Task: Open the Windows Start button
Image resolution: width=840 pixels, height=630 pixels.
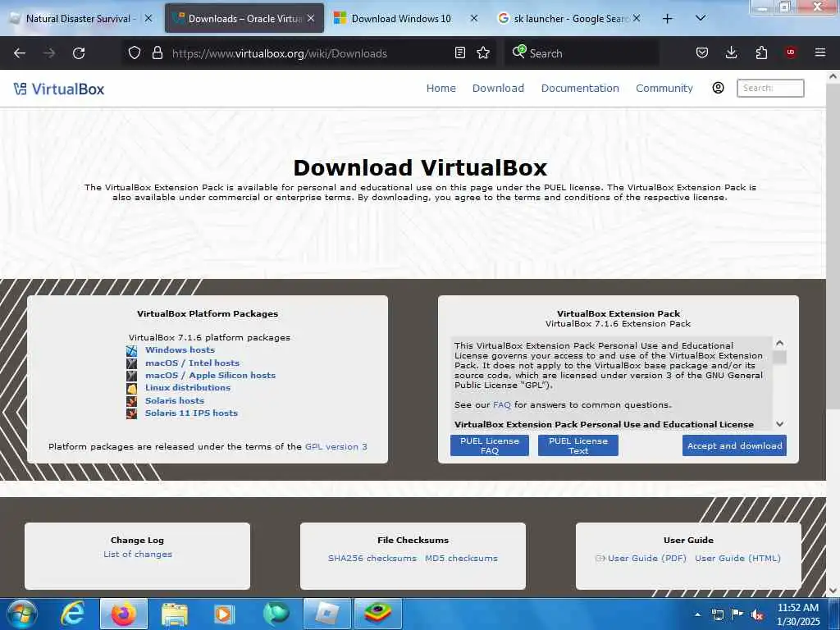Action: click(22, 614)
